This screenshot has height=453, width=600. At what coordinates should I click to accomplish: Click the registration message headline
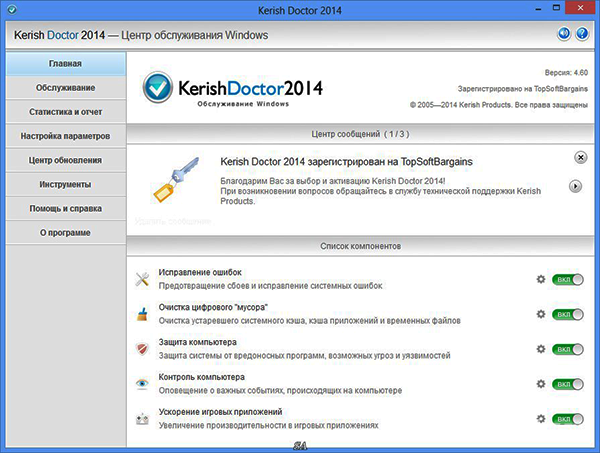346,161
